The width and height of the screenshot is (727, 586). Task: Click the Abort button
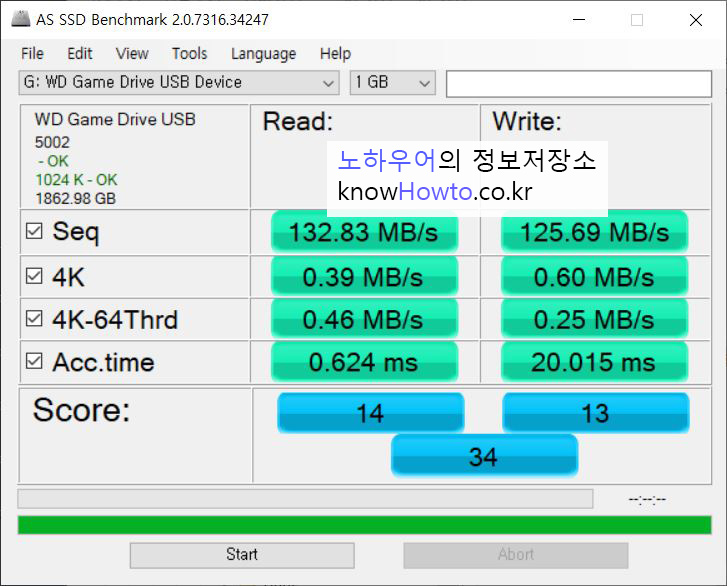516,555
